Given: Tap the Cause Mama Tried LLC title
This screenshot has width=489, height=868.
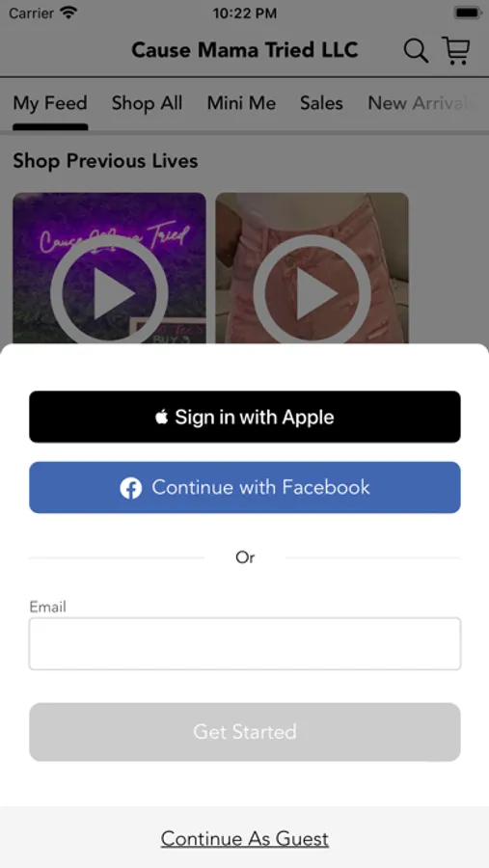Looking at the screenshot, I should [x=245, y=50].
